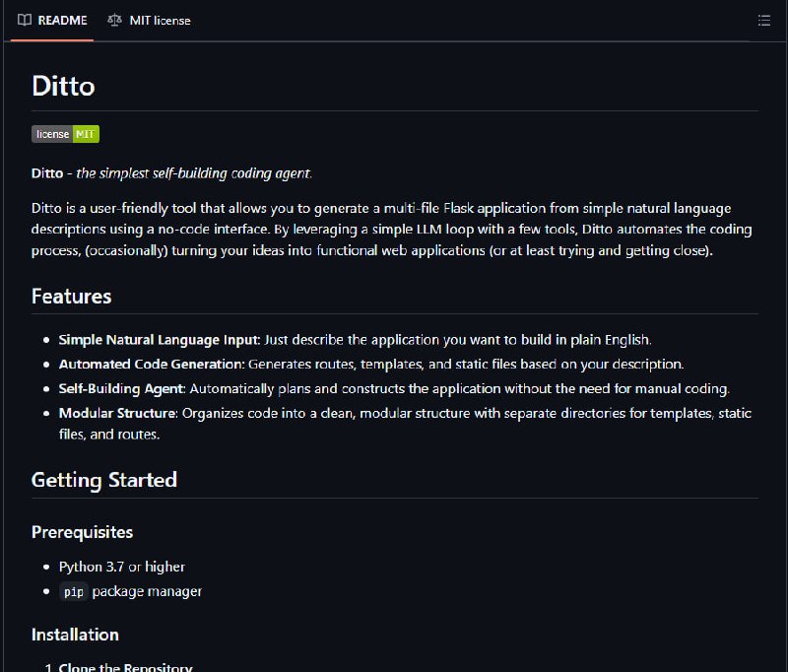Click the MIT license scales icon
Screen dimensions: 788x672
point(114,20)
